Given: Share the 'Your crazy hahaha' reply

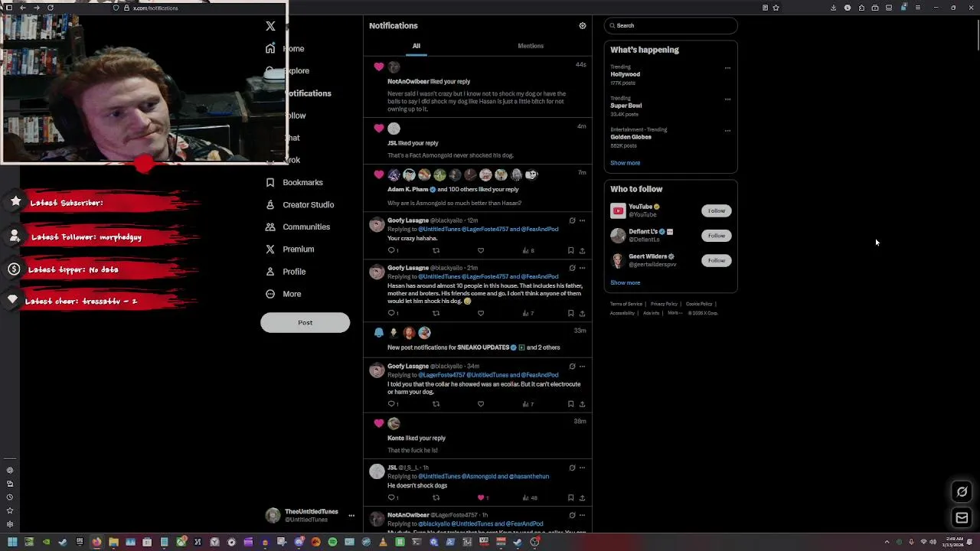Looking at the screenshot, I should pos(582,250).
